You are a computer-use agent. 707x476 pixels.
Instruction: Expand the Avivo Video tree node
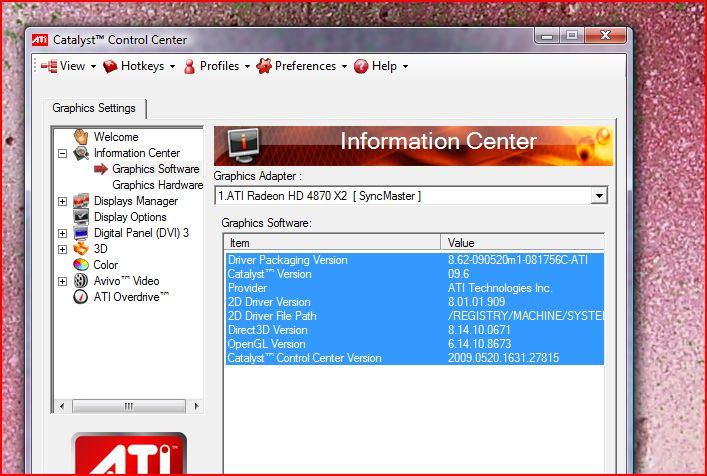(x=63, y=281)
